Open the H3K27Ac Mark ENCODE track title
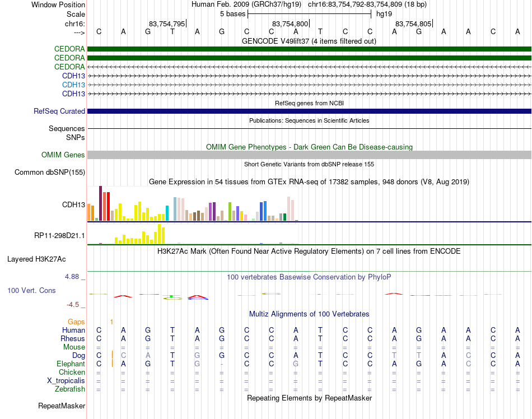This screenshot has width=532, height=419. [309, 252]
